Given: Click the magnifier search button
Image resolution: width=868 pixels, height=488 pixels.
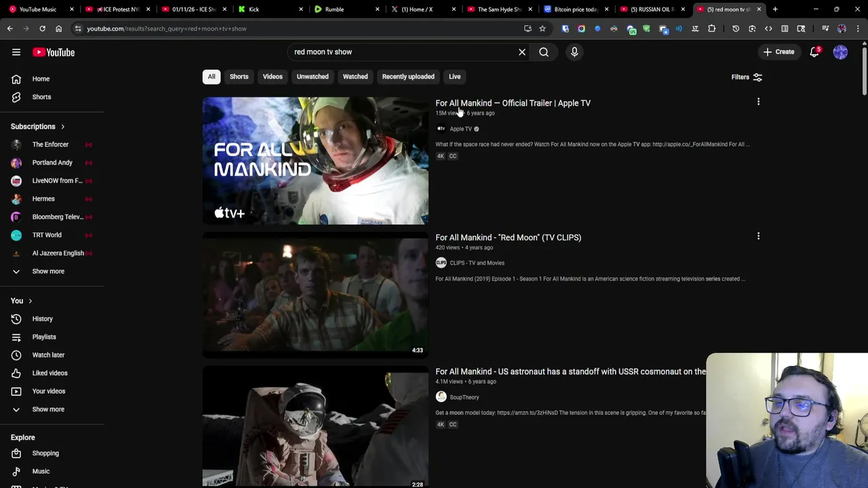Looking at the screenshot, I should tap(544, 52).
